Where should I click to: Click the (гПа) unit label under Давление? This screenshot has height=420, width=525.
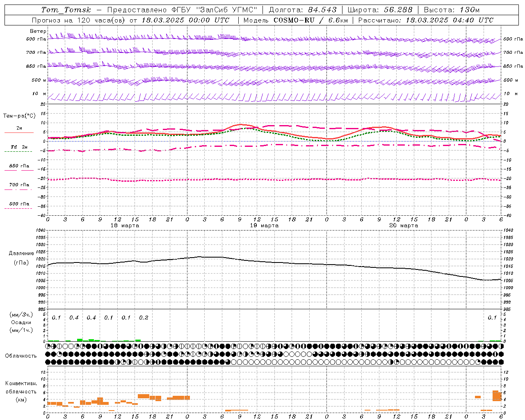click(21, 262)
